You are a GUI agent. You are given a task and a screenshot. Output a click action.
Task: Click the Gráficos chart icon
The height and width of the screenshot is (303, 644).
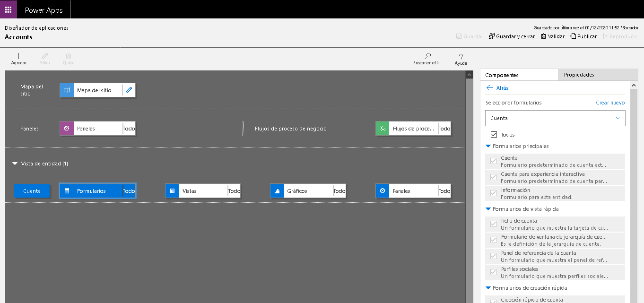tap(277, 191)
